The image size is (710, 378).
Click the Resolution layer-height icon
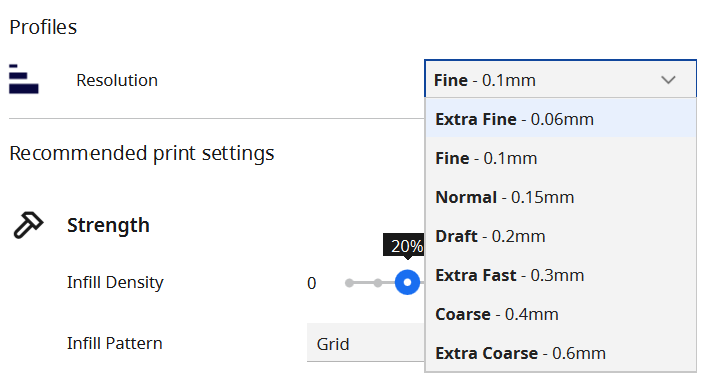point(24,79)
